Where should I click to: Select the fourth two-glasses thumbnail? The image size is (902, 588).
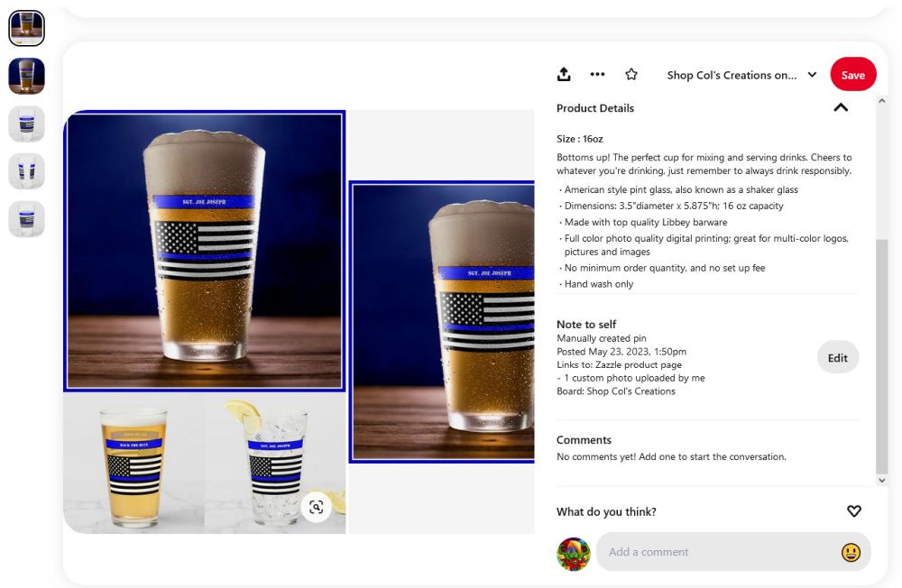pyautogui.click(x=26, y=171)
